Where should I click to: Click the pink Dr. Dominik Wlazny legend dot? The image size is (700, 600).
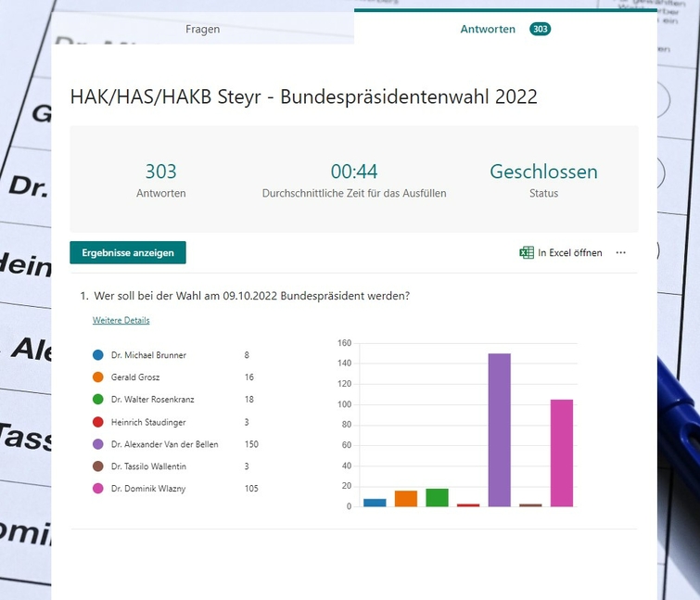97,489
